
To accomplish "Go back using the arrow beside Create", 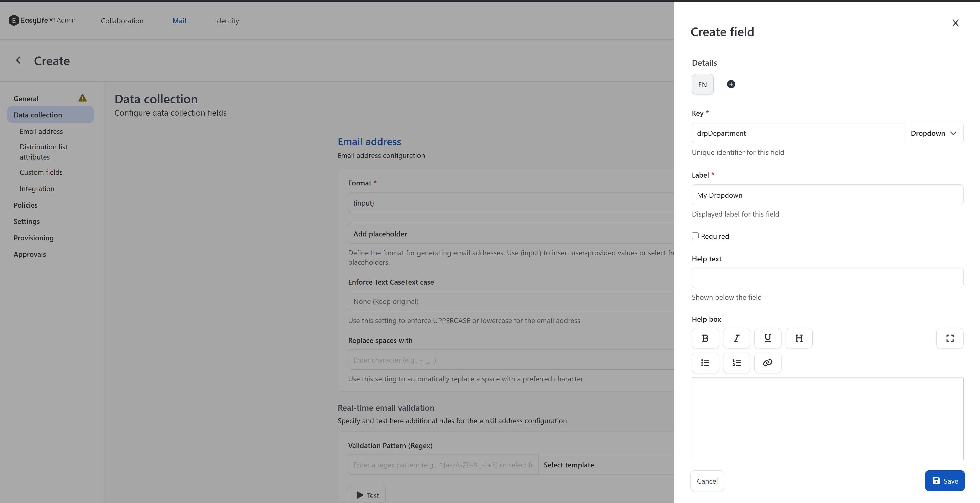I will [18, 60].
